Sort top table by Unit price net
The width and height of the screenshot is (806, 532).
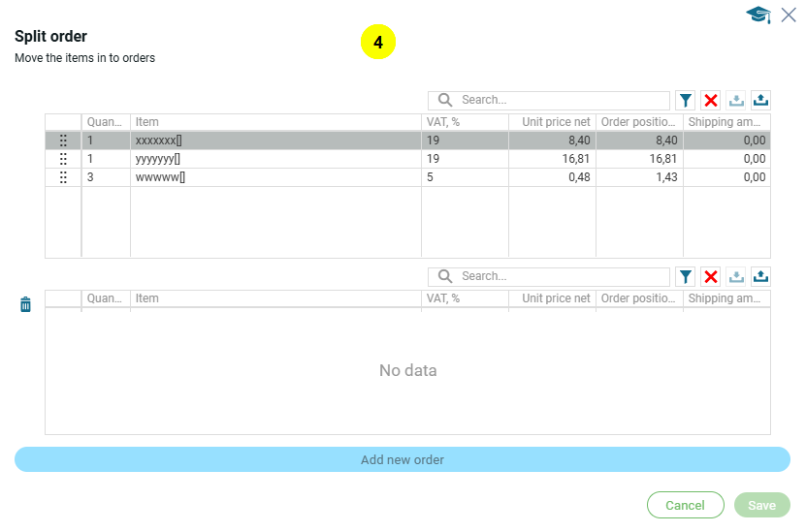pos(552,122)
